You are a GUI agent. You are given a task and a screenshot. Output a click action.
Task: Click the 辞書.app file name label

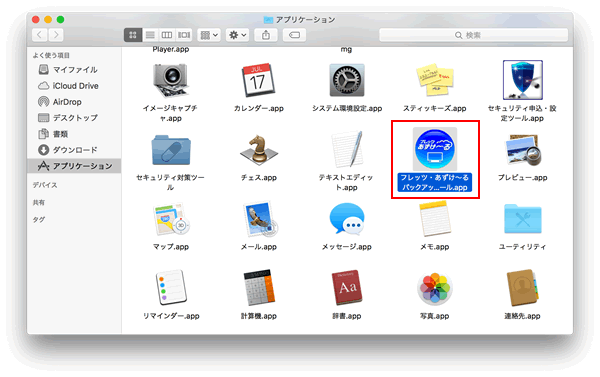[x=347, y=316]
